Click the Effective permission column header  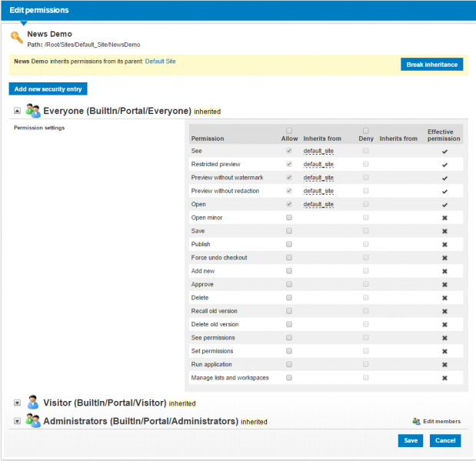[x=444, y=135]
